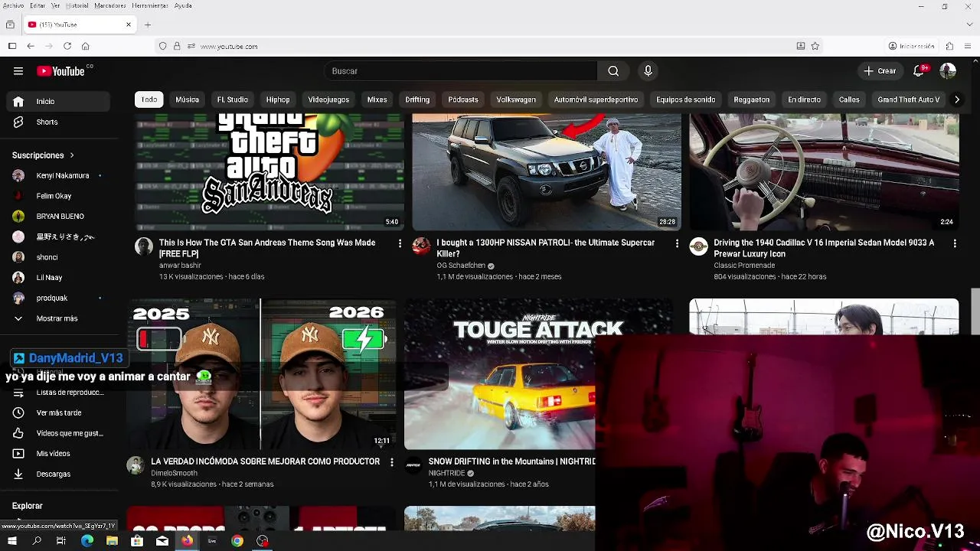Open the Historial menu
Viewport: 980px width, 551px height.
77,5
